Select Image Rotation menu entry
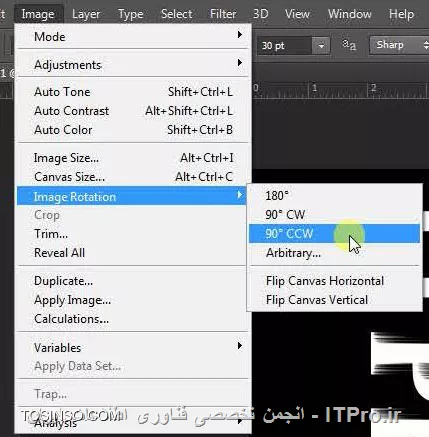429x437 pixels. click(132, 196)
